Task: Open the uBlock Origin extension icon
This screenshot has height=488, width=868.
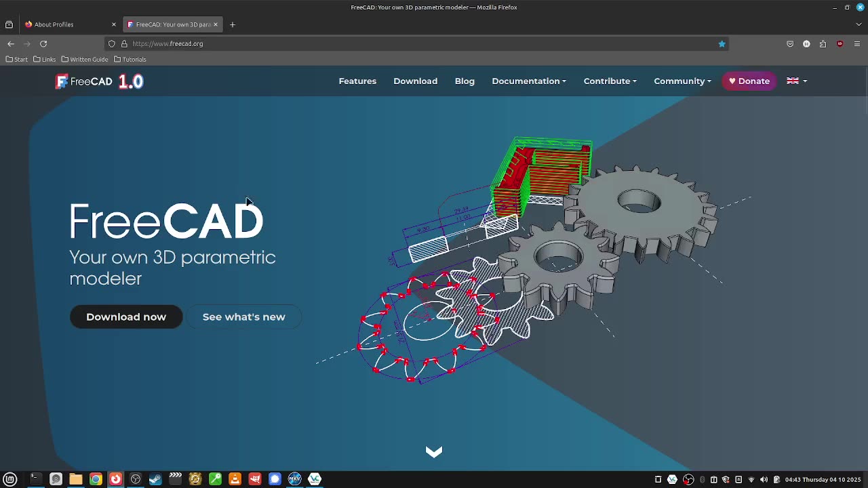Action: (x=840, y=43)
